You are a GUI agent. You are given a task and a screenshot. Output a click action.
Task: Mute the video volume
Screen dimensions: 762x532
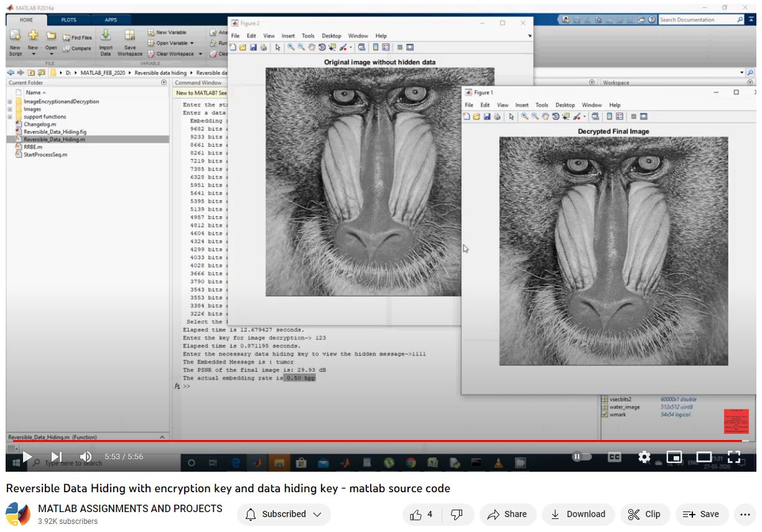(x=86, y=457)
